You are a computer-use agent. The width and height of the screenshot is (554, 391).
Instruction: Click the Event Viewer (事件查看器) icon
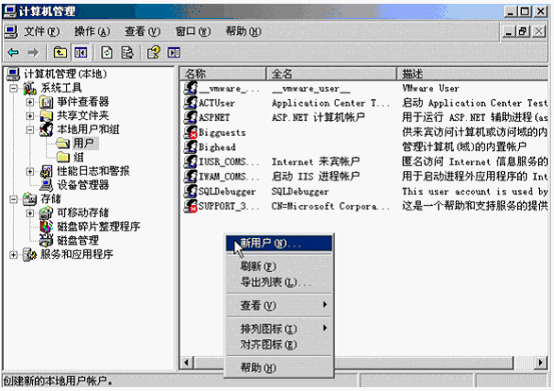46,102
